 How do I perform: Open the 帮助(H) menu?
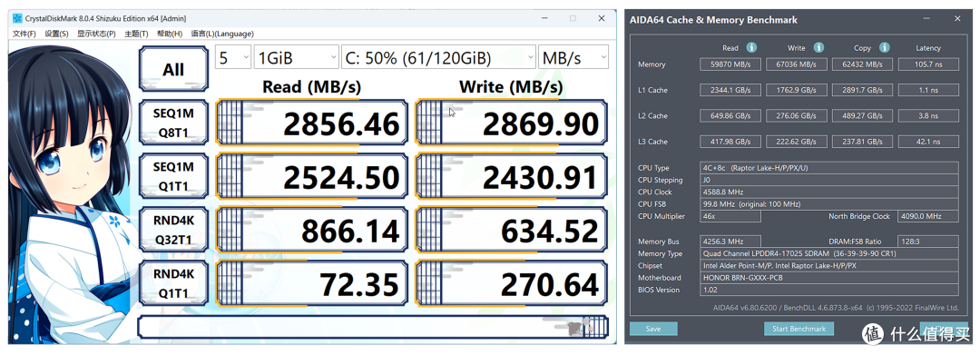[x=170, y=34]
